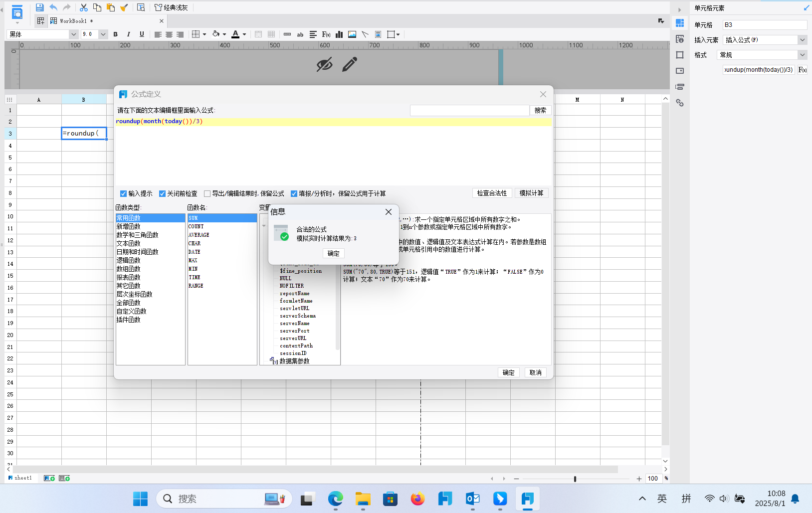Toggle bold formatting
812x513 pixels.
point(116,34)
